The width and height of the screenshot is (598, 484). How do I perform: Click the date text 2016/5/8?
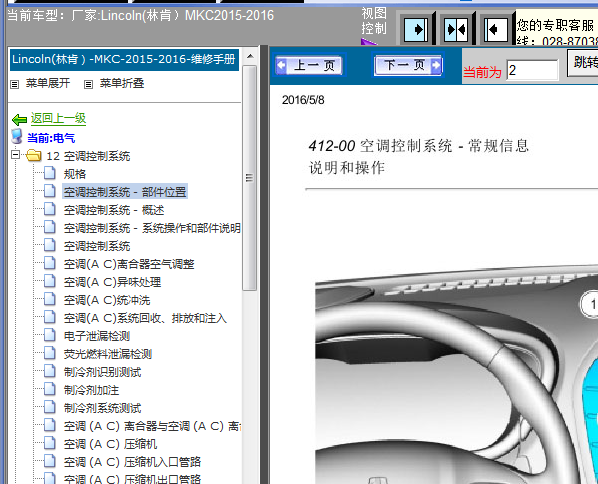click(x=303, y=100)
